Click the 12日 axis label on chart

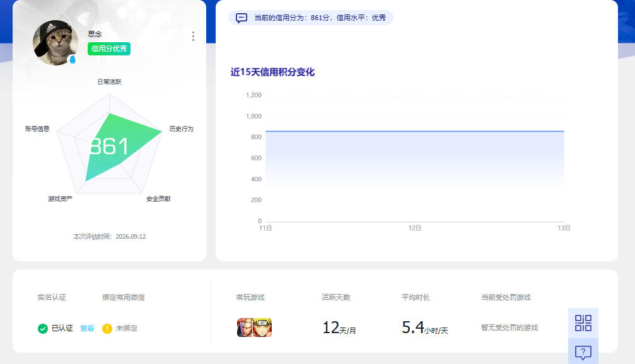click(x=415, y=228)
